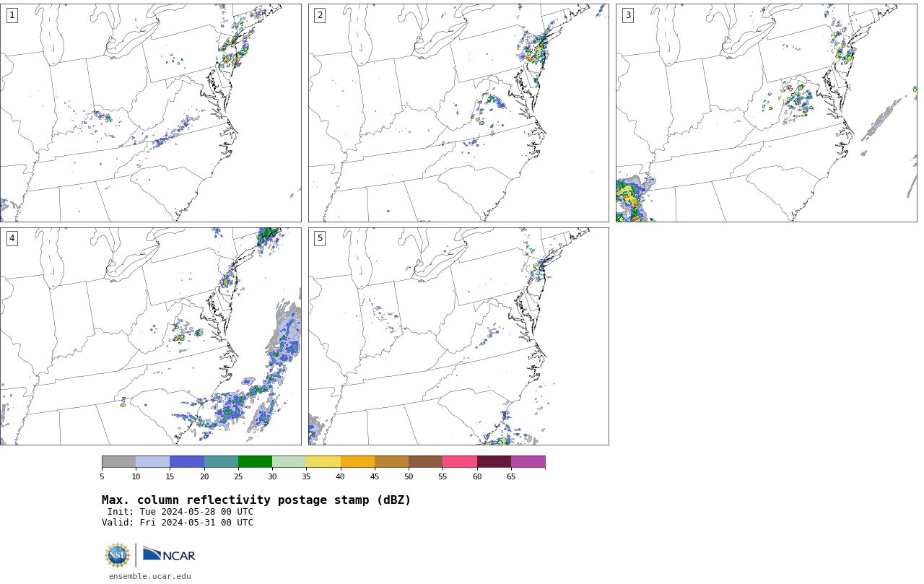The width and height of the screenshot is (924, 584).
Task: Click the tan 45-50 dBZ swatch
Action: (x=391, y=462)
